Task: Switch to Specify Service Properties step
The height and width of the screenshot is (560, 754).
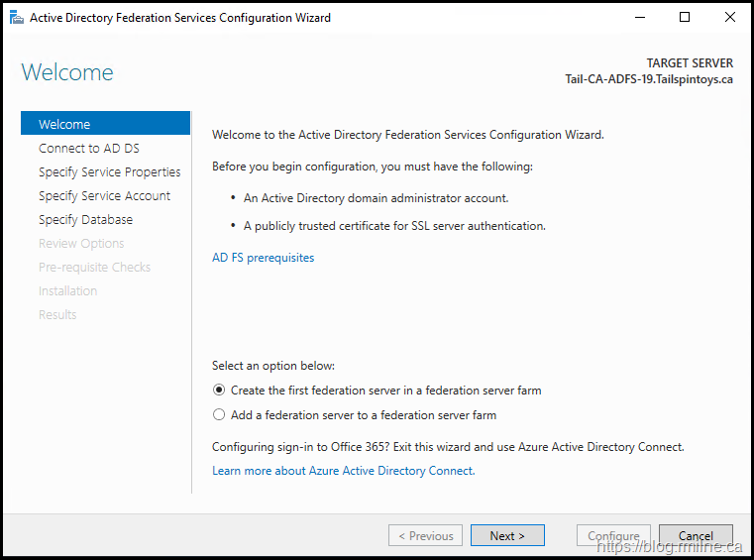Action: 109,171
